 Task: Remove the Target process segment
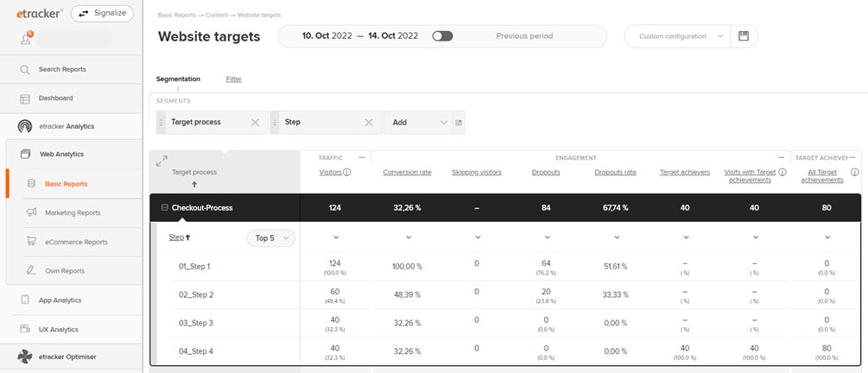(255, 123)
